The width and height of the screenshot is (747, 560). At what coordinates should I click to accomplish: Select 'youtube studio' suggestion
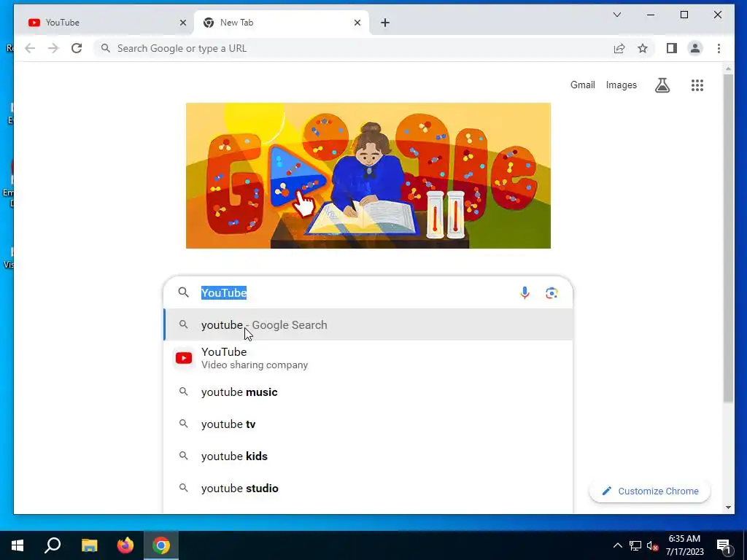pyautogui.click(x=368, y=488)
